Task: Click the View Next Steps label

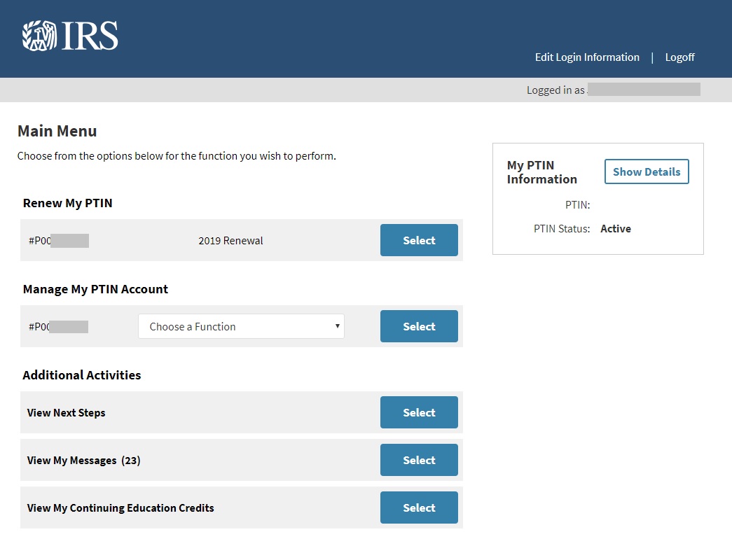Action: click(67, 413)
